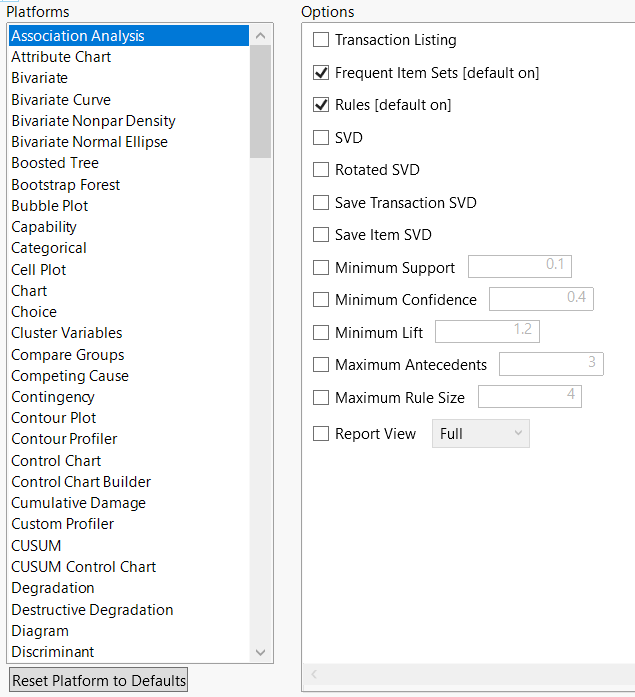
Task: Disable the Rules default option
Action: [x=321, y=105]
